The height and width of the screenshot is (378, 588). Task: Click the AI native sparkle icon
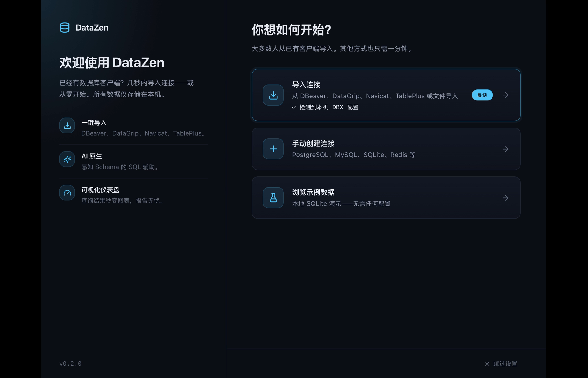point(67,159)
